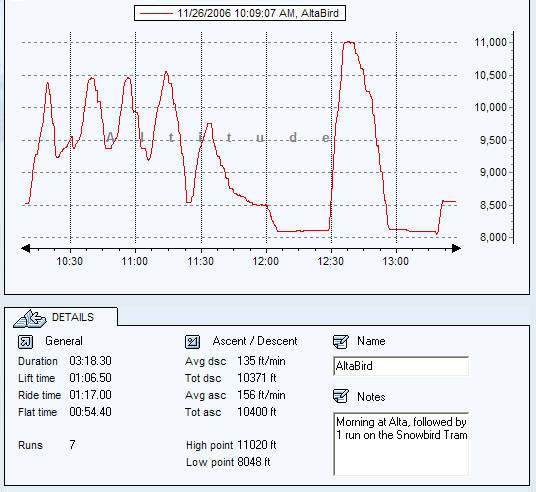The width and height of the screenshot is (536, 492).
Task: Click the Name section edit icon
Action: (x=340, y=342)
